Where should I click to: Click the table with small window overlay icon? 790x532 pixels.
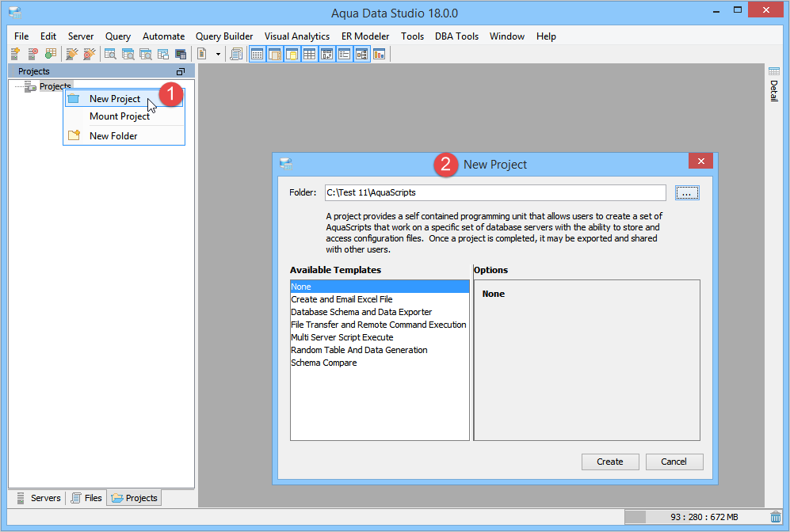click(162, 54)
